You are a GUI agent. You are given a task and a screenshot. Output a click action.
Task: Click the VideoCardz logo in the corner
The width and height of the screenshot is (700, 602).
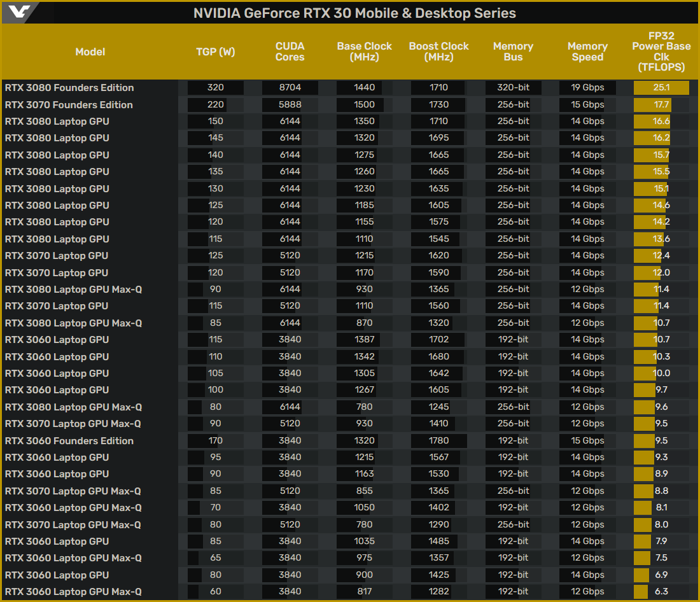[x=19, y=13]
